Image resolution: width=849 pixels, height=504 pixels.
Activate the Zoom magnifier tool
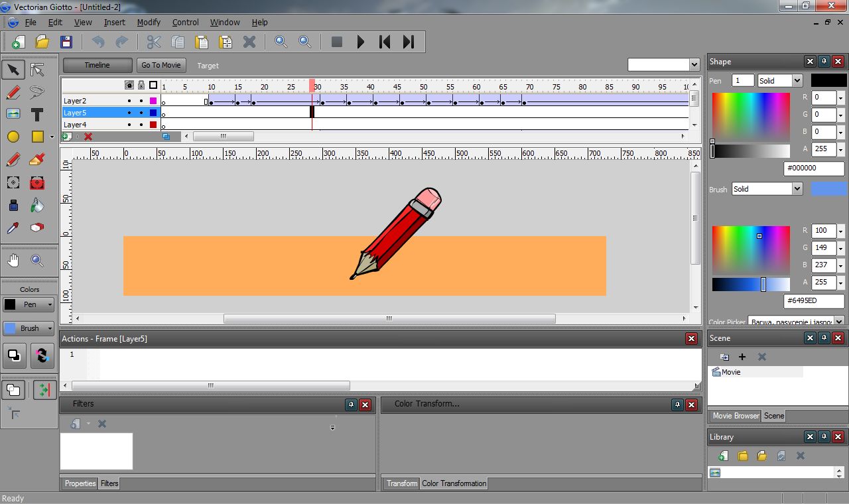[36, 260]
